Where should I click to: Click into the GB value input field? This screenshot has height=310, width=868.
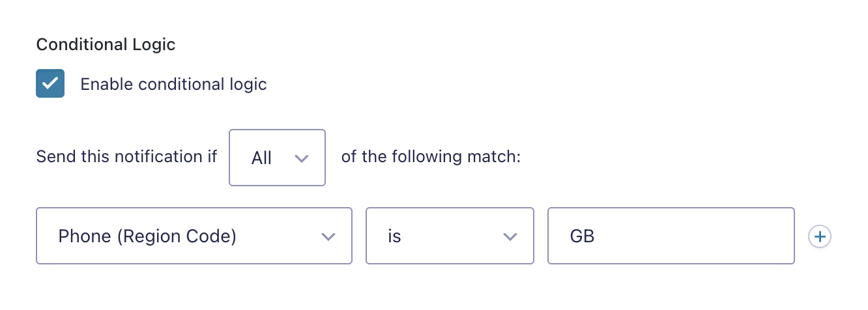pyautogui.click(x=671, y=236)
